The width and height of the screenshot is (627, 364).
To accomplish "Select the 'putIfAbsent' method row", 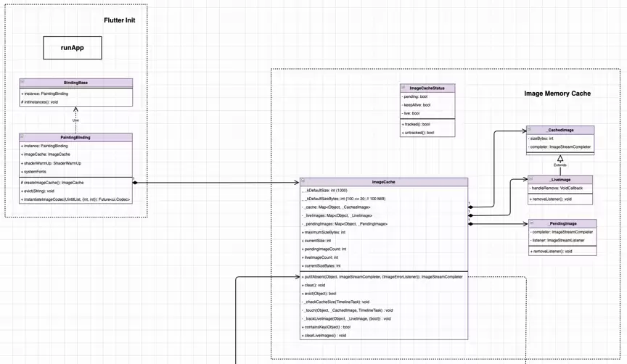I will (384, 276).
